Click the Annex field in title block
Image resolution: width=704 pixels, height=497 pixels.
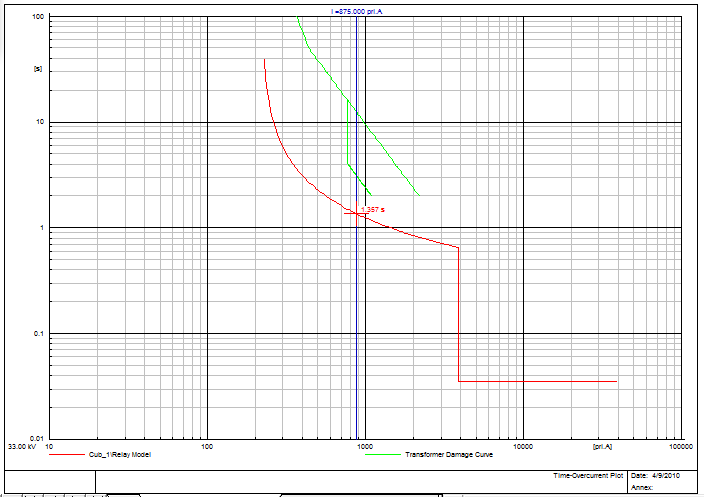(x=643, y=487)
